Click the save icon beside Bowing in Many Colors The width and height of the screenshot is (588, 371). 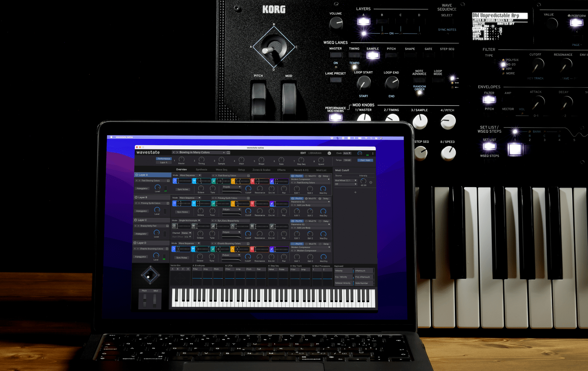tap(229, 153)
